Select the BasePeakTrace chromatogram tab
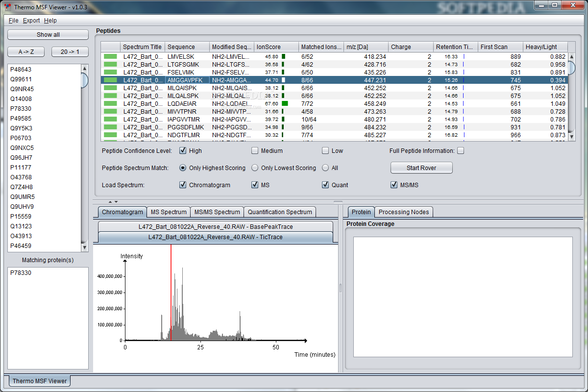 [x=216, y=226]
